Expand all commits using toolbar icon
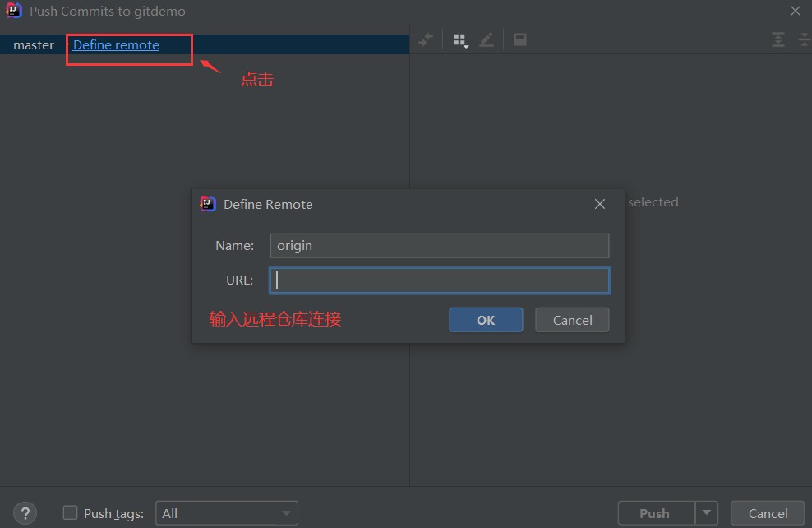 (x=777, y=39)
